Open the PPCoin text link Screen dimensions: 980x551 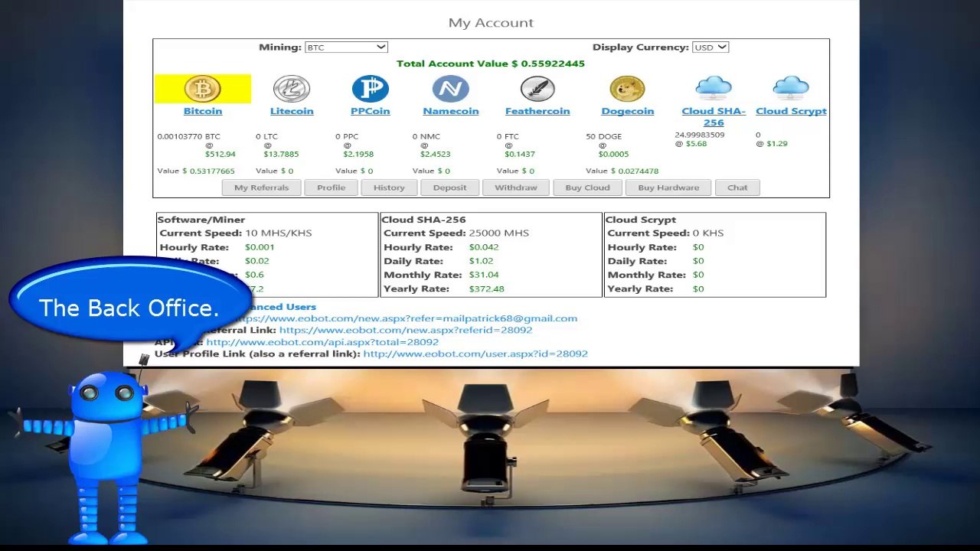(371, 111)
